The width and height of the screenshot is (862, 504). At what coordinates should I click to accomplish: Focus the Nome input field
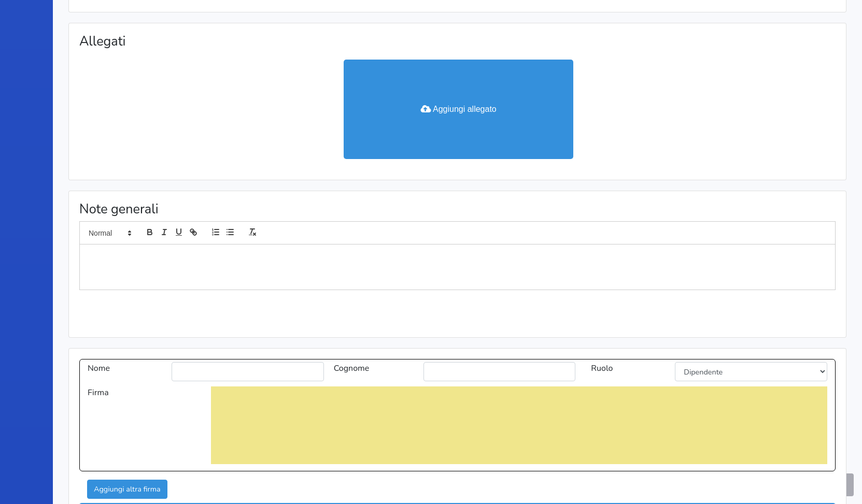point(248,372)
